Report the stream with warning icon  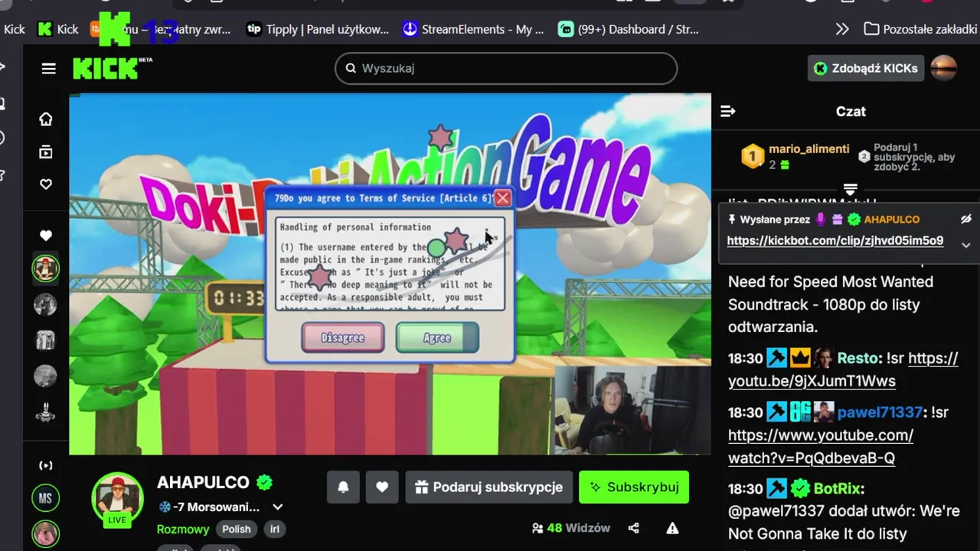click(672, 528)
